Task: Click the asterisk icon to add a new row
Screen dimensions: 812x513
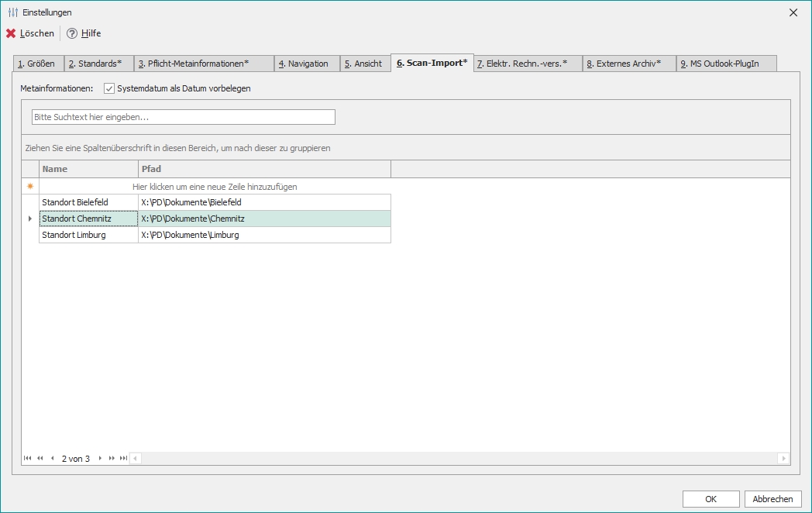Action: coord(29,186)
